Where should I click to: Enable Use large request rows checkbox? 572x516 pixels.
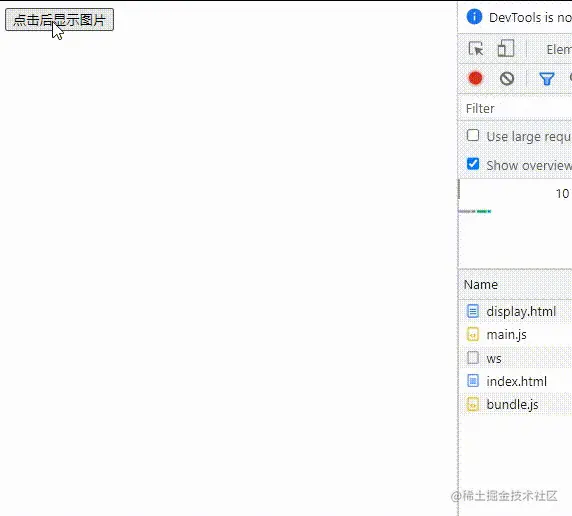473,135
